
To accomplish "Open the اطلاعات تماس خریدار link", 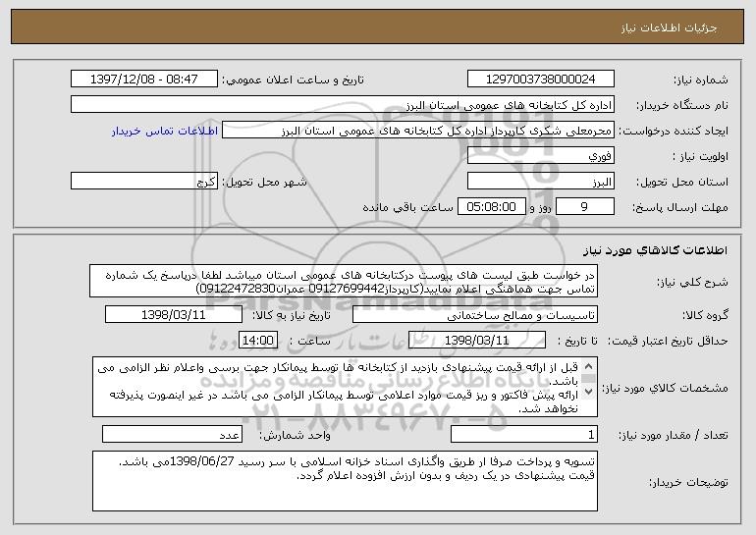I will [x=165, y=132].
